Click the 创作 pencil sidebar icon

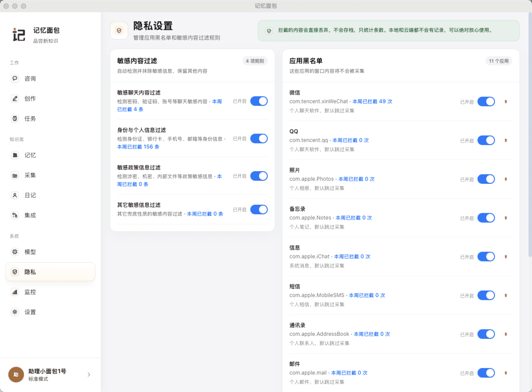pos(15,98)
